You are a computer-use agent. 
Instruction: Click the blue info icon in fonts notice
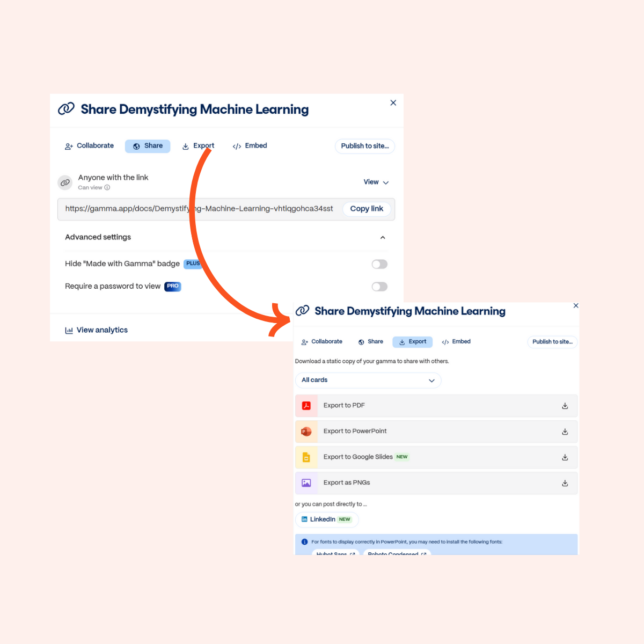coord(304,542)
